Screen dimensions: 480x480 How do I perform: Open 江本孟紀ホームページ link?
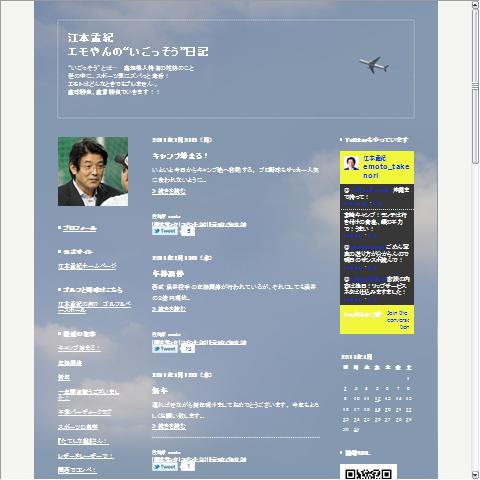[87, 266]
